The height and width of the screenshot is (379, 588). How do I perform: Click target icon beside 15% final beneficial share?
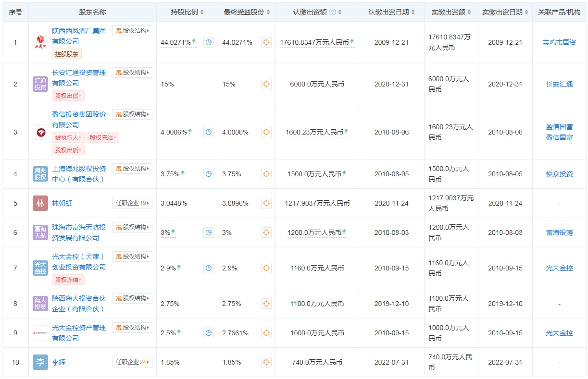(x=266, y=85)
